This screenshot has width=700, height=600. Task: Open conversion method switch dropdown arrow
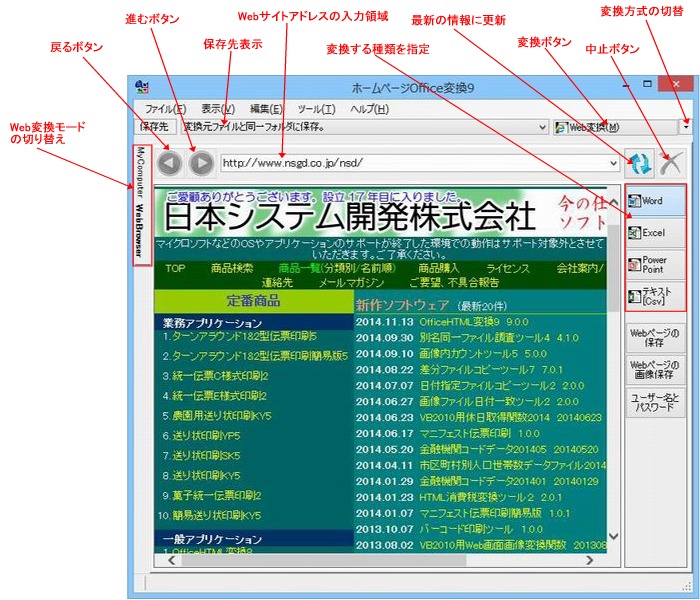click(x=685, y=127)
